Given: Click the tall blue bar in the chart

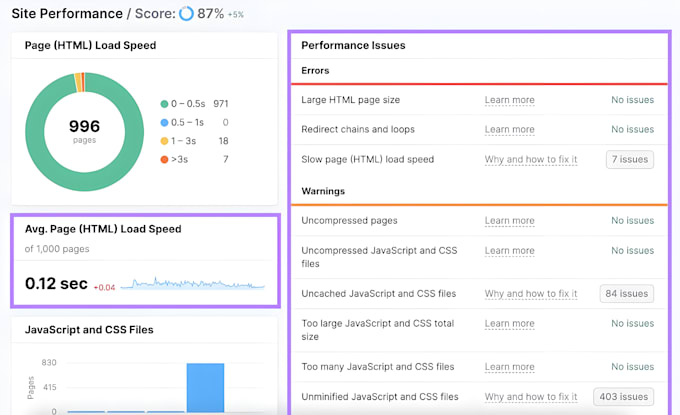Looking at the screenshot, I should point(206,388).
